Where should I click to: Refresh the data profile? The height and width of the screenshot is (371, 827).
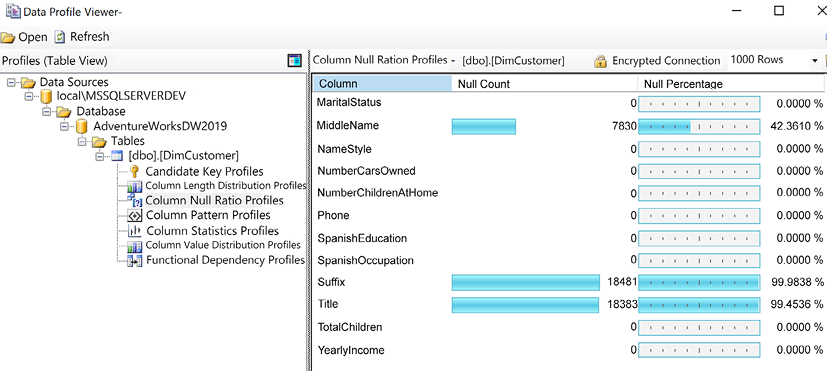[x=82, y=37]
